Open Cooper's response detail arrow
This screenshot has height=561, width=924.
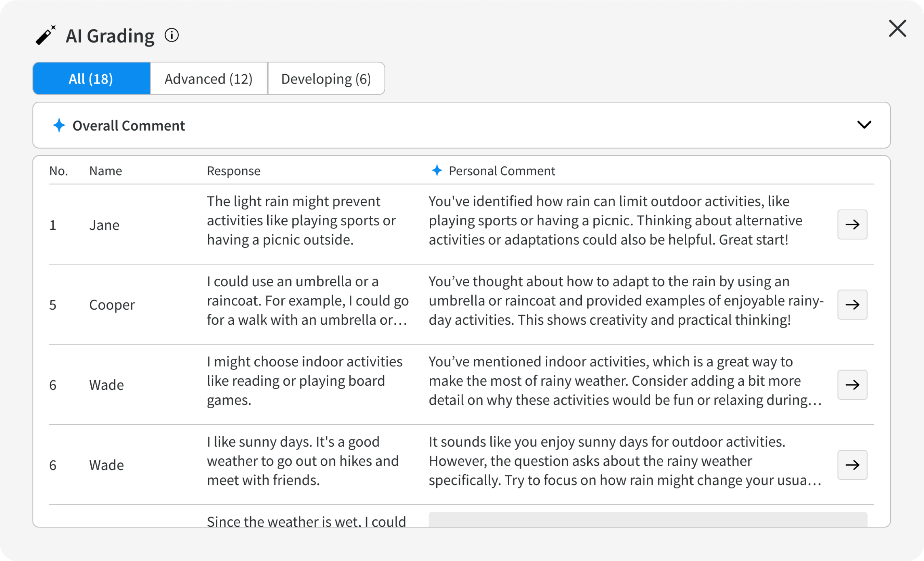click(852, 304)
